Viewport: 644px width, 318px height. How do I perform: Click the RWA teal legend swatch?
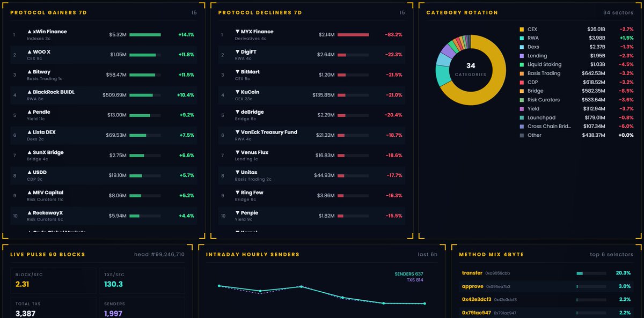click(521, 38)
